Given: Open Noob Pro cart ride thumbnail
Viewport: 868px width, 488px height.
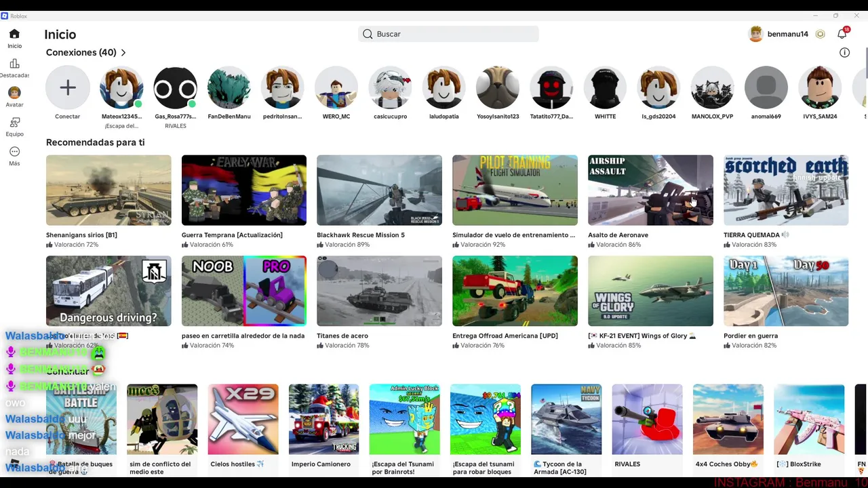Looking at the screenshot, I should 244,291.
